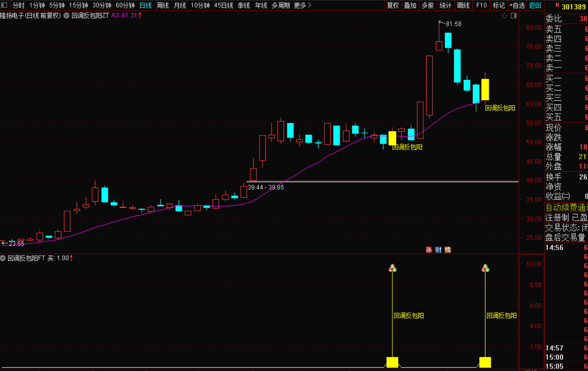This screenshot has height=371, width=588.
Task: Click the 返回 back button
Action: 535,5
